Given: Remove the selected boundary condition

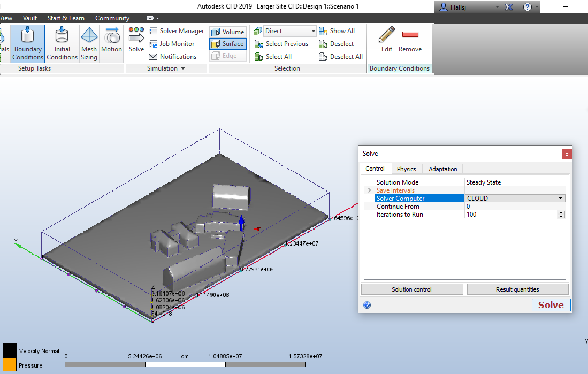Looking at the screenshot, I should point(410,41).
